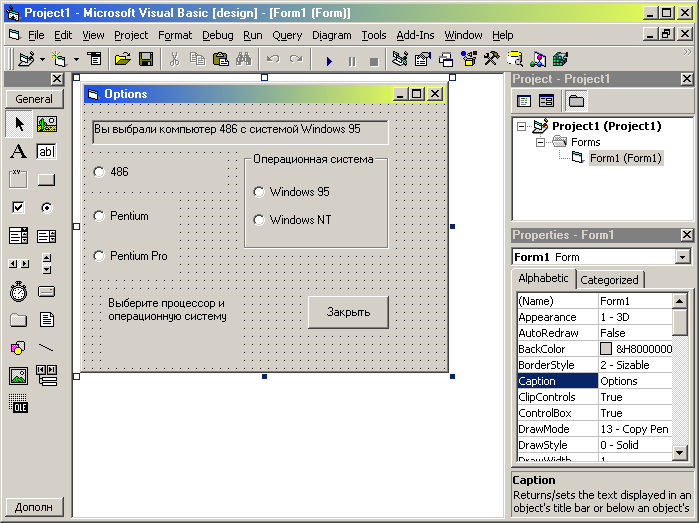Image resolution: width=699 pixels, height=523 pixels.
Task: Click the Menu Editor toolbar icon
Action: [x=94, y=59]
